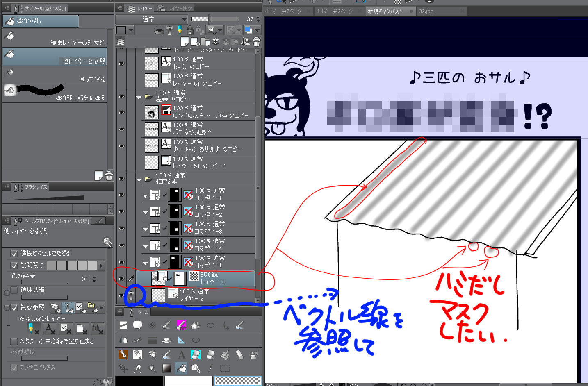Exclude text layers from fill reference
Viewport: 588px width, 386px height.
pyautogui.click(x=50, y=329)
